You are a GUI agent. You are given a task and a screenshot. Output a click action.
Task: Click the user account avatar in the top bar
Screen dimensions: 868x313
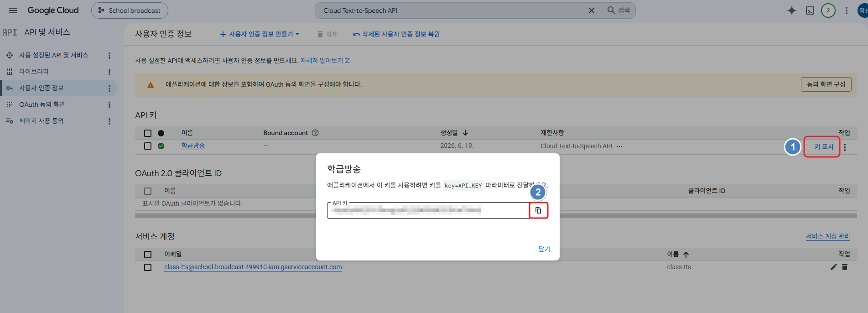click(x=863, y=10)
